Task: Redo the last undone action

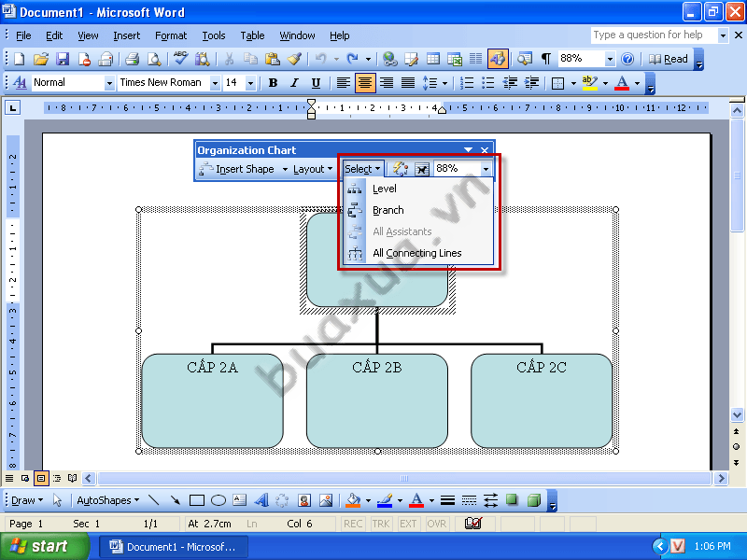Action: pyautogui.click(x=353, y=59)
